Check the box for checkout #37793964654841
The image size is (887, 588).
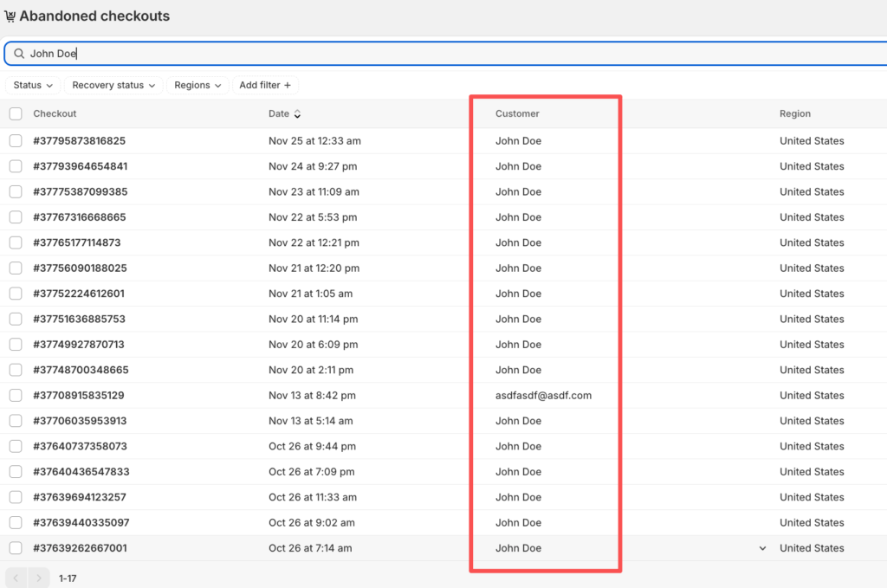point(16,166)
